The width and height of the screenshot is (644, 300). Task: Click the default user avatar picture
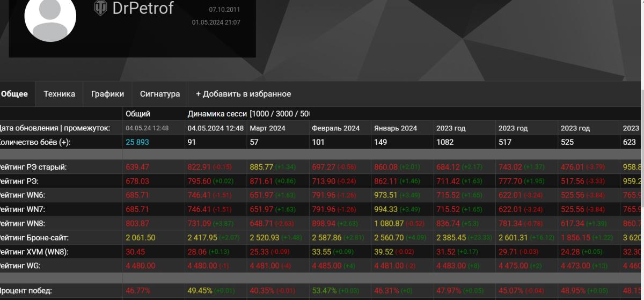click(50, 16)
